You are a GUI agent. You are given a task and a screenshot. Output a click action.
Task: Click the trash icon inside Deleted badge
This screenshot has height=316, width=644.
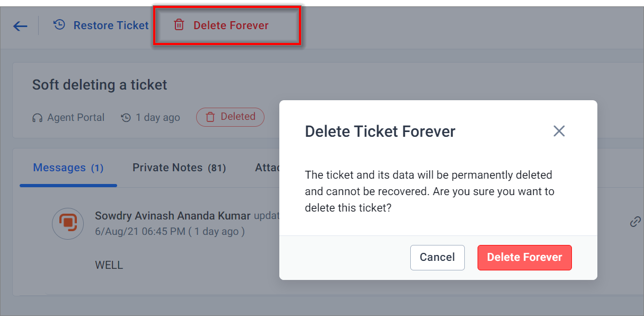(x=210, y=117)
